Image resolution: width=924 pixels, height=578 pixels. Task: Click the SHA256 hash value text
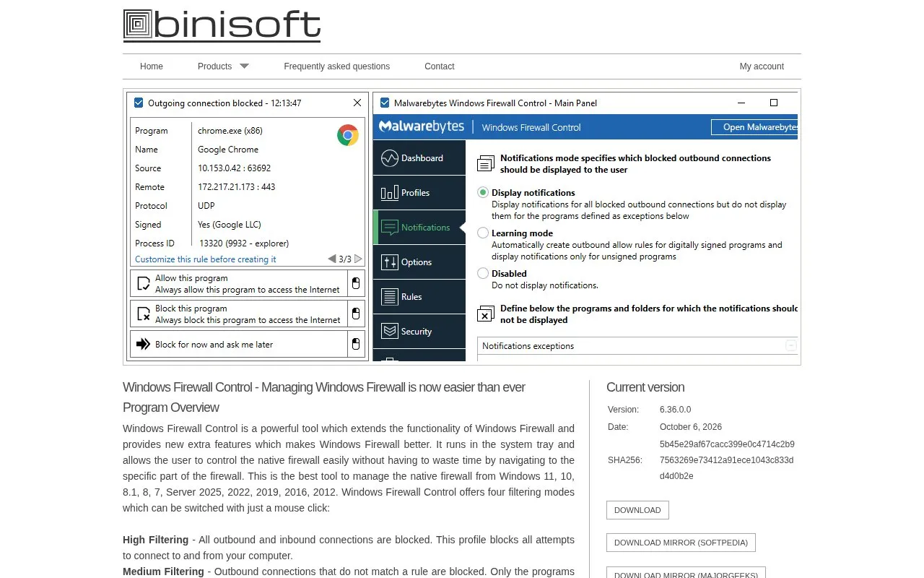click(x=727, y=460)
